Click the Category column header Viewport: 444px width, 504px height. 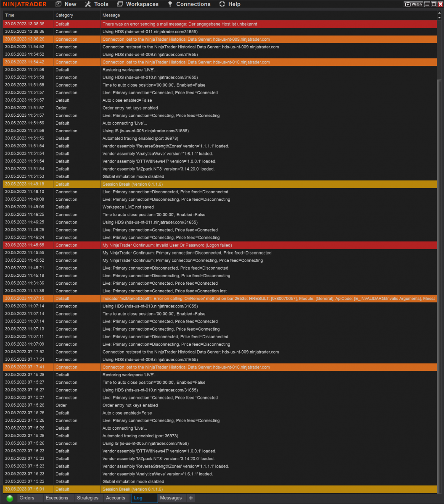[x=64, y=15]
